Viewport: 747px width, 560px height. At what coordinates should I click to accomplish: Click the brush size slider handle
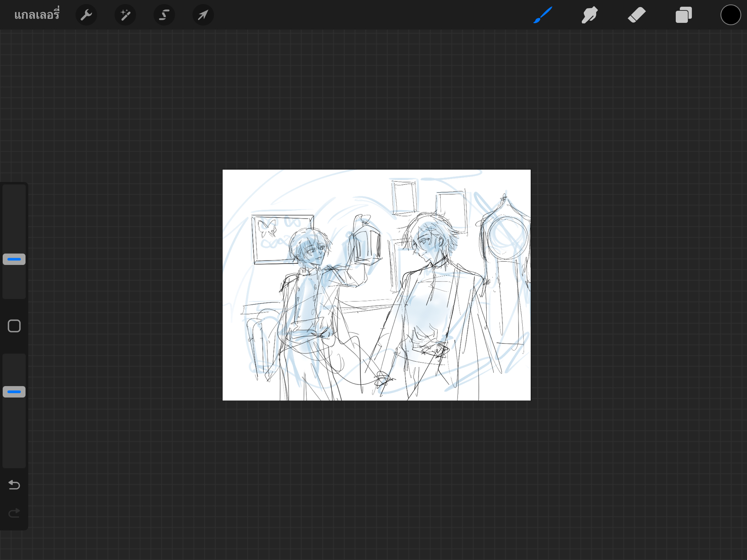point(14,259)
